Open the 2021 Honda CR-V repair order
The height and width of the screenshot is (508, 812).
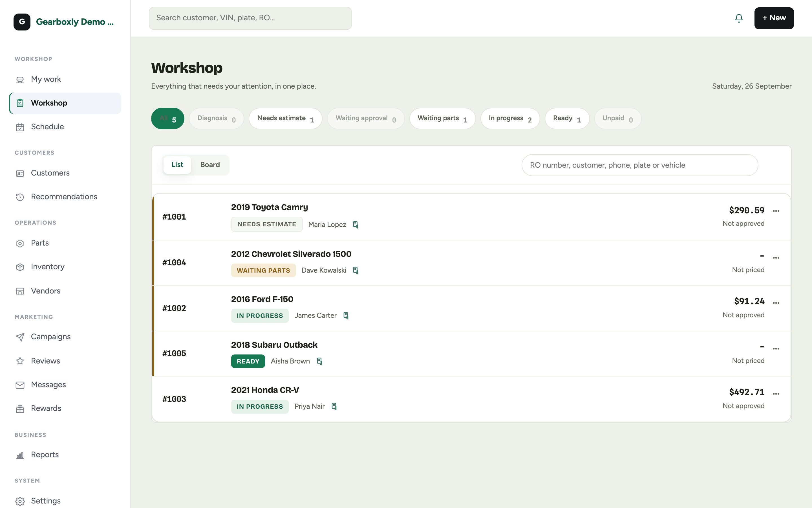pos(471,399)
